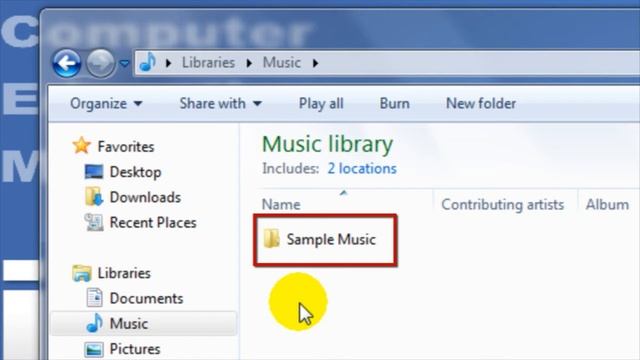Select Libraries in the address bar
Viewport: 640px width, 360px height.
click(x=208, y=63)
